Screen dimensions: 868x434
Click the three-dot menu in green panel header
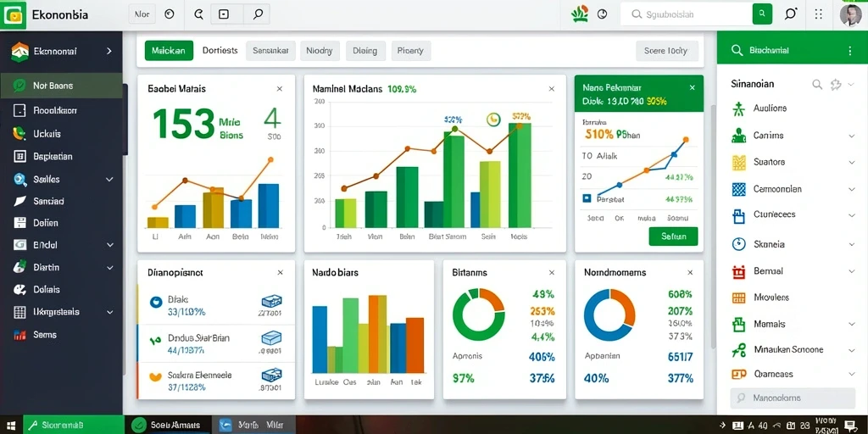coord(850,50)
